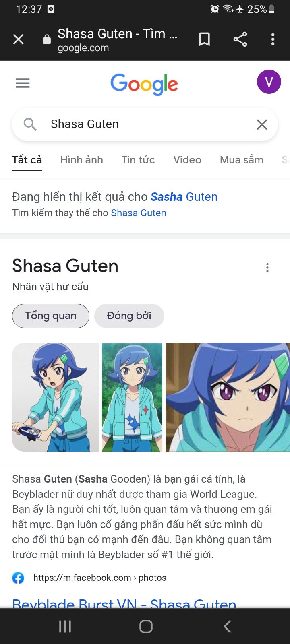Tap the bookmark icon in top bar
This screenshot has height=644, width=290.
pyautogui.click(x=205, y=39)
